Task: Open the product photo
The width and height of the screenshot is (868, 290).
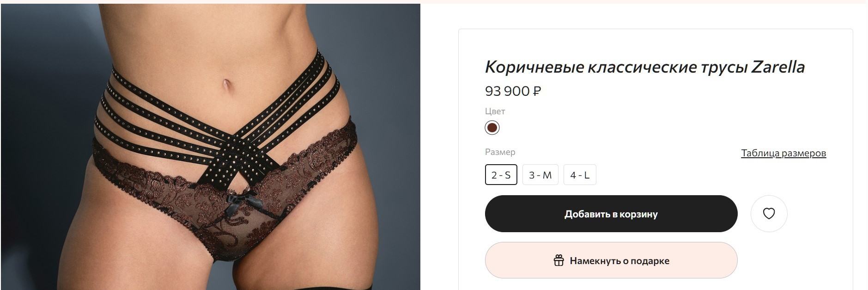Action: (211, 147)
